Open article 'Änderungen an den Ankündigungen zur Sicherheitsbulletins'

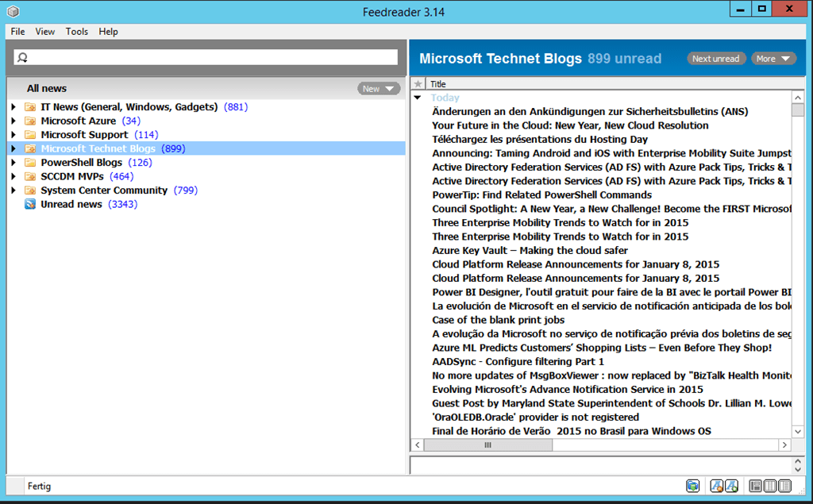[x=590, y=111]
